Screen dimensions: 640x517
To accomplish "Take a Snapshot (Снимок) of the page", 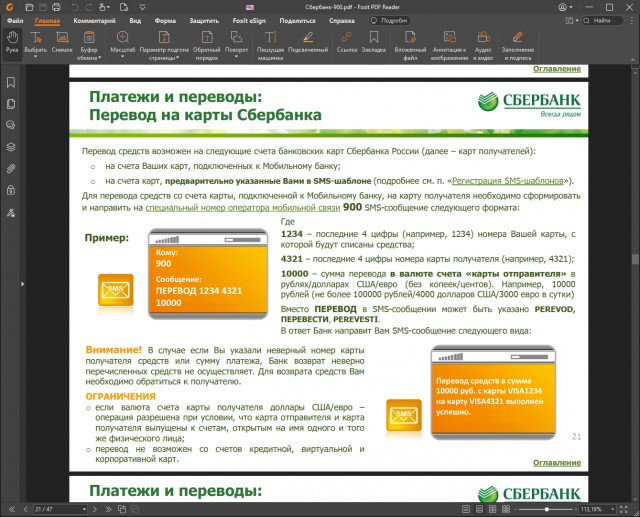I will point(62,42).
